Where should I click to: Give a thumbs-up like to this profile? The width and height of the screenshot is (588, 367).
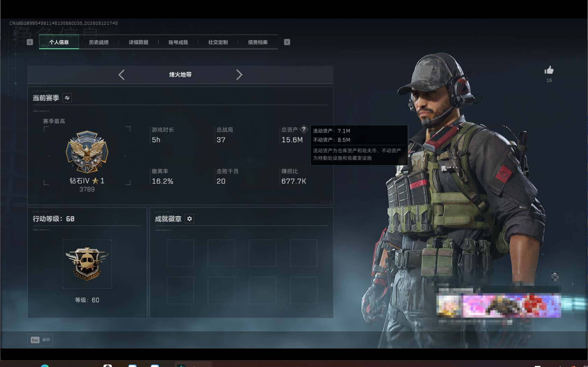tap(549, 70)
